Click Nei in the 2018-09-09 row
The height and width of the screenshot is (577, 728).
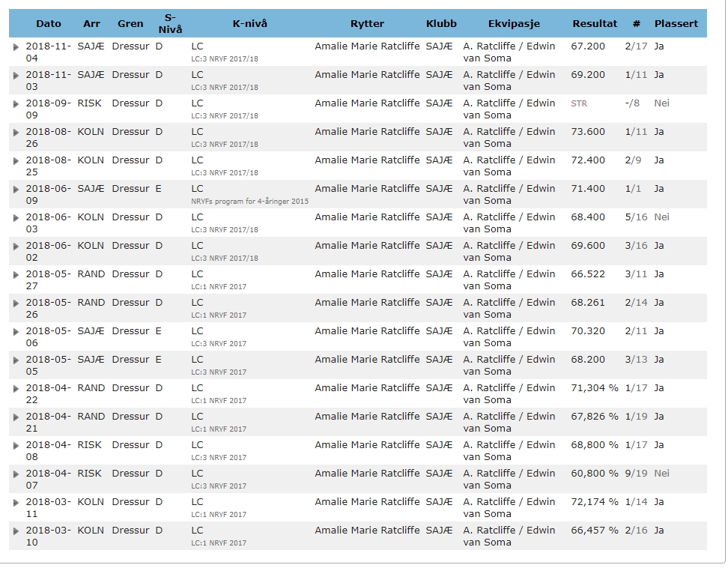point(661,103)
